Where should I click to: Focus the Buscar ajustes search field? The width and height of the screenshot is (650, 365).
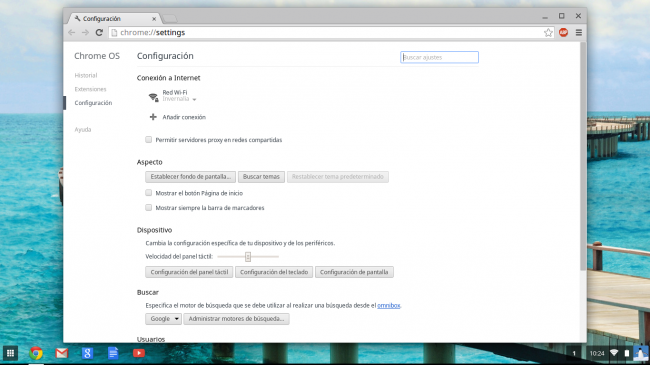tap(439, 57)
